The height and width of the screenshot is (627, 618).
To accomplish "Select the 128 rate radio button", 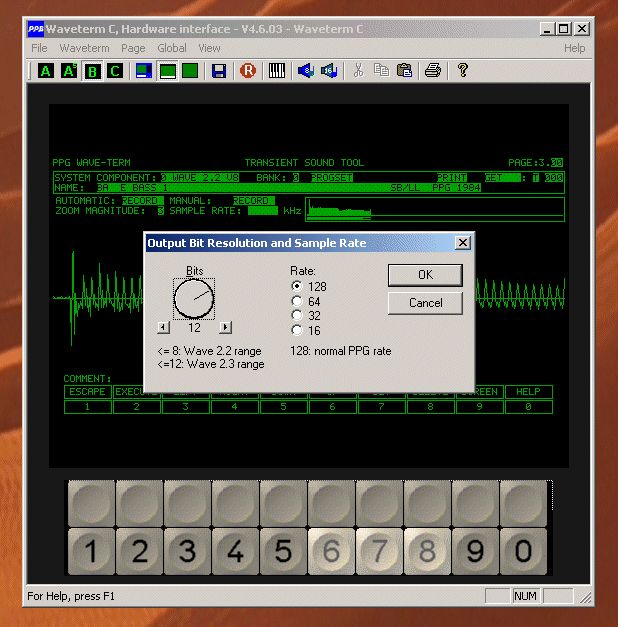I will pyautogui.click(x=297, y=286).
